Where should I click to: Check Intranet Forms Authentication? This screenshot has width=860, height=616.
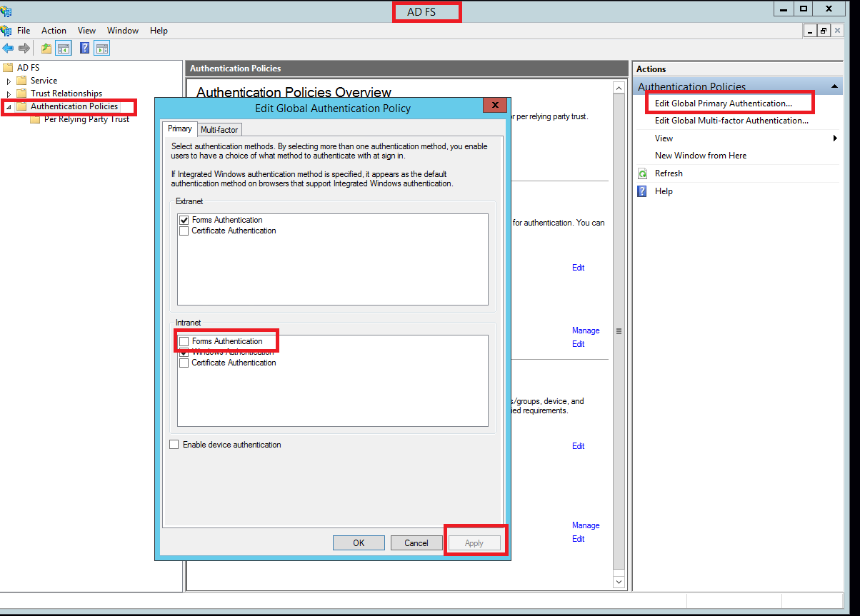(x=184, y=341)
